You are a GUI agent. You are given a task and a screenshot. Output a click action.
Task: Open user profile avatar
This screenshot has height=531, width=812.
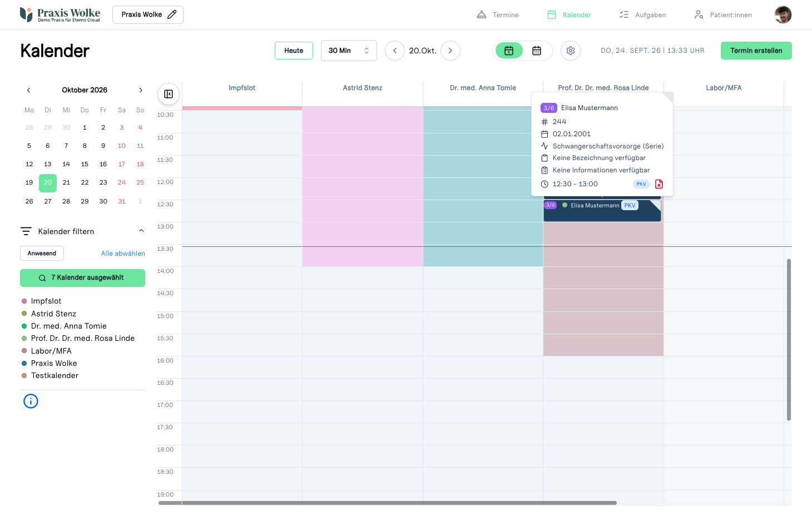[x=783, y=15]
